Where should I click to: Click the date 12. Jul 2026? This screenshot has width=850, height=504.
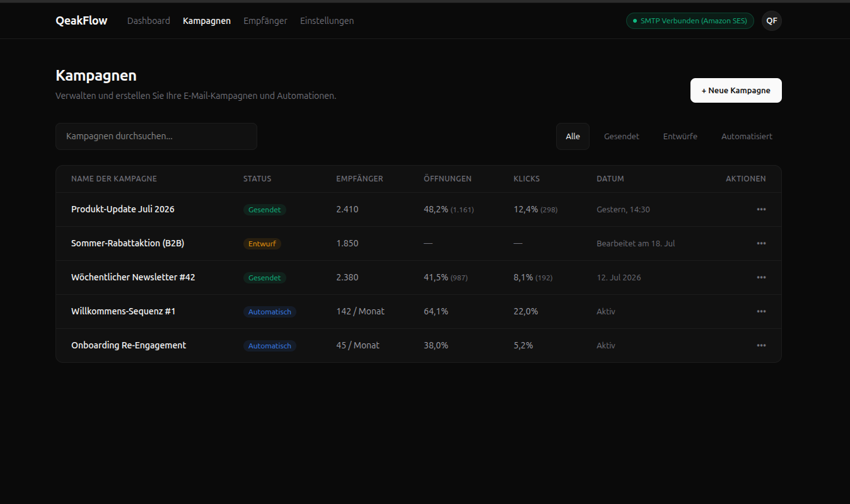coord(619,278)
